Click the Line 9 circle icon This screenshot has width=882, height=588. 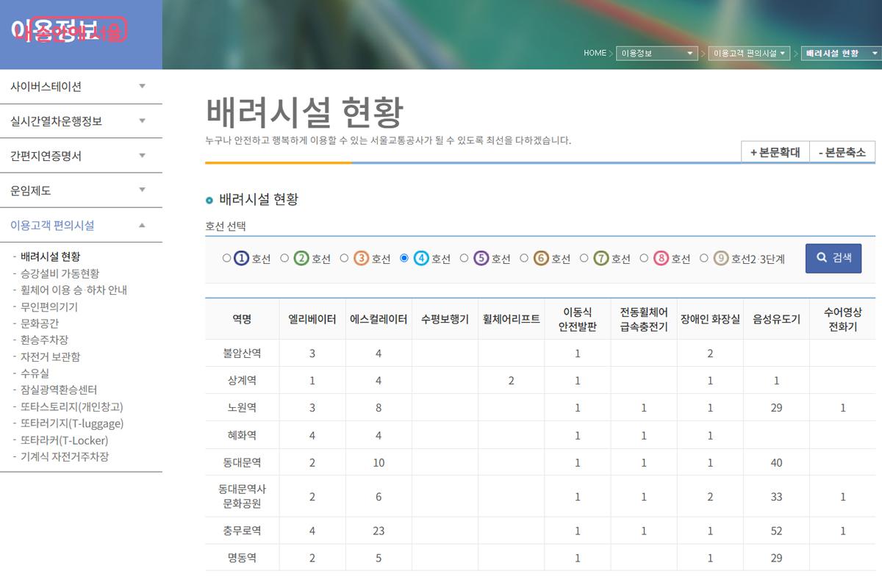point(721,258)
